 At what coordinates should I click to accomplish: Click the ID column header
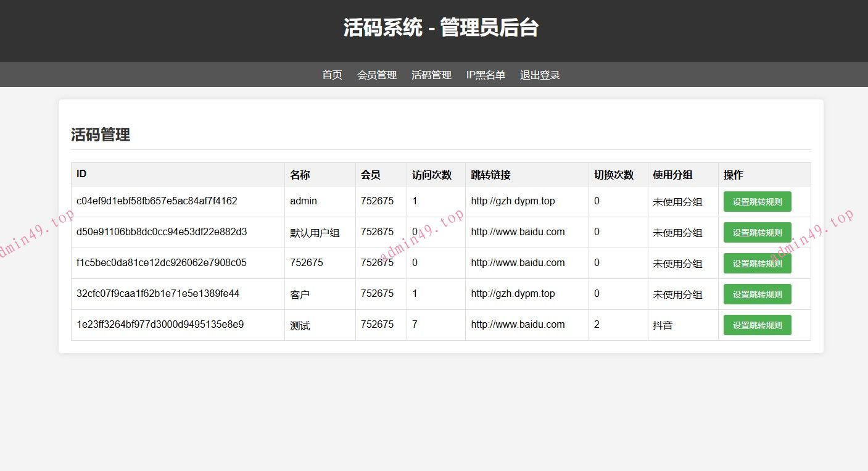(81, 173)
